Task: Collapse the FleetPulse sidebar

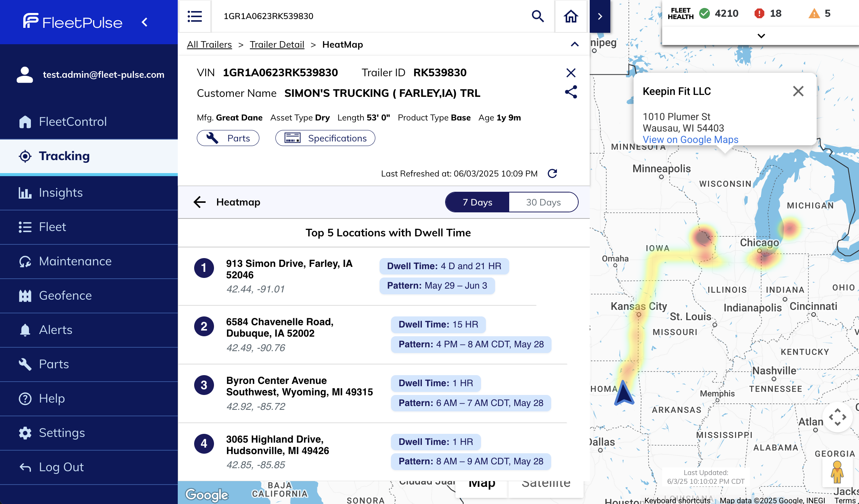Action: [145, 22]
